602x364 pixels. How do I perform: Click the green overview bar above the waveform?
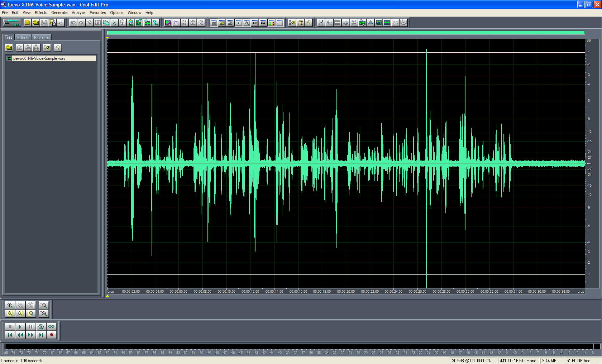344,32
